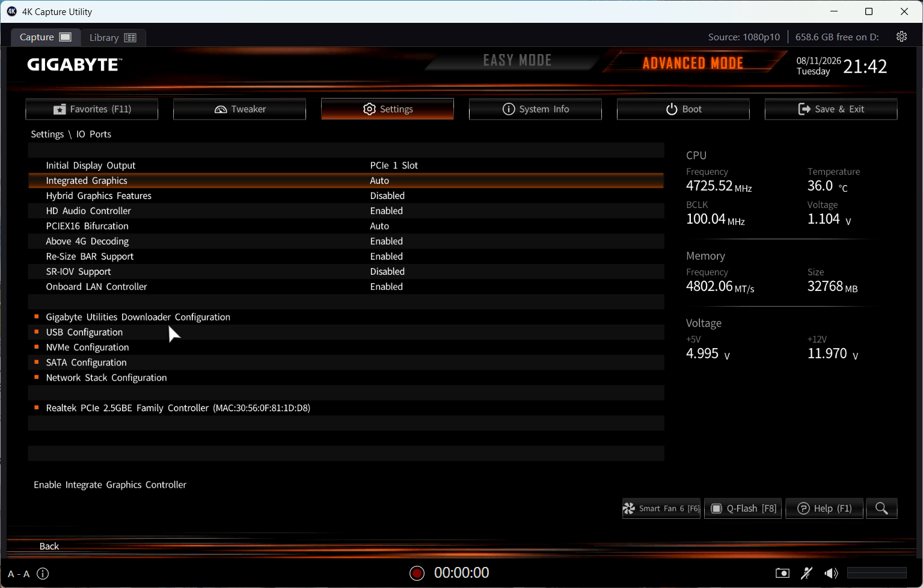Change Integrated Graphics Auto value
The image size is (923, 588).
pos(379,180)
